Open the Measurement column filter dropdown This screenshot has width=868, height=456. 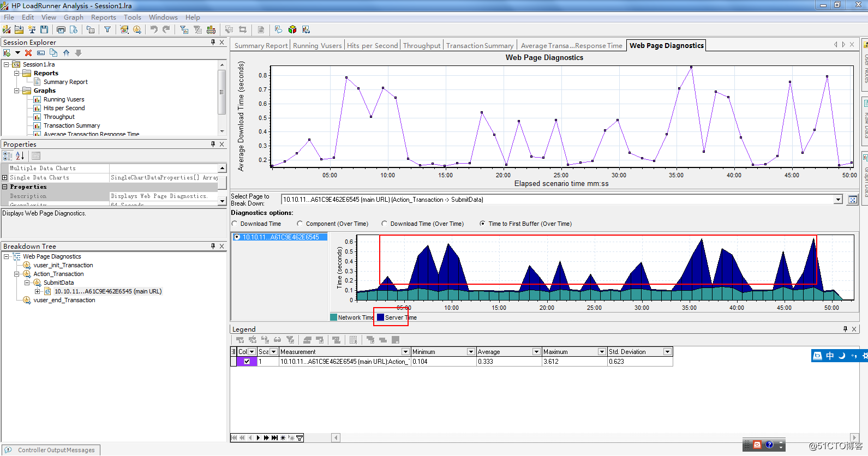point(405,352)
